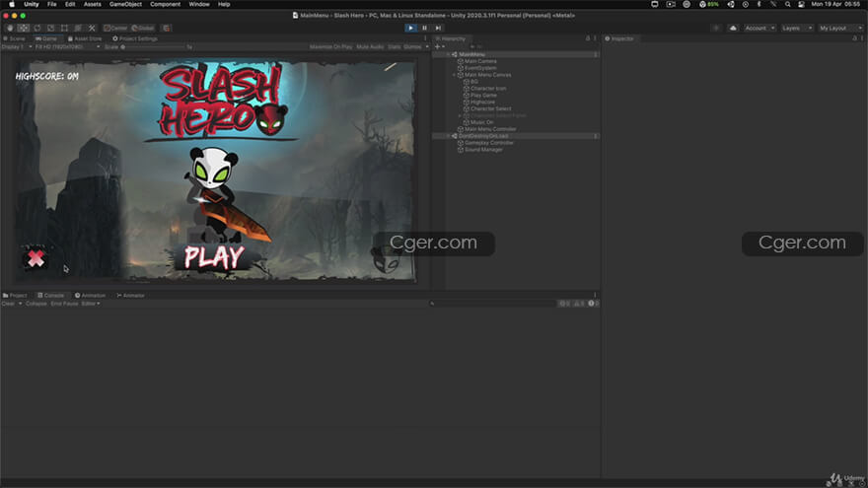Viewport: 868px width, 488px height.
Task: Toggle Maximize On Play
Action: pyautogui.click(x=330, y=47)
